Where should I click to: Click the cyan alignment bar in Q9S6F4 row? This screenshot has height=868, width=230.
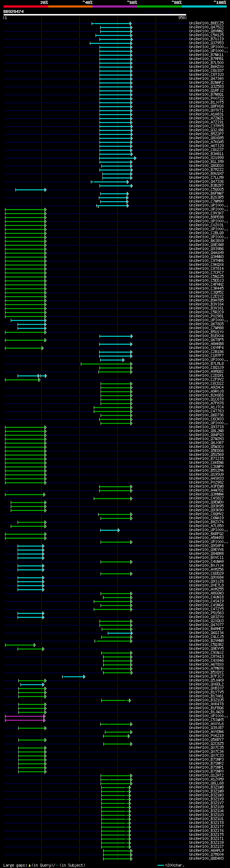point(31,546)
